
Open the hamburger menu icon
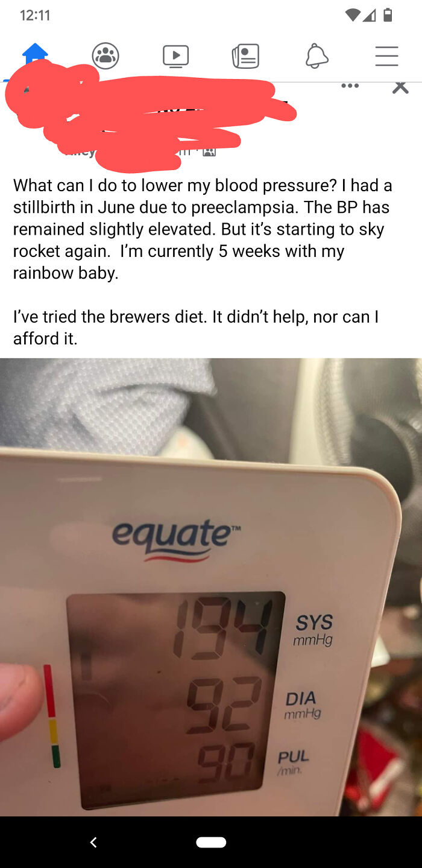point(386,56)
